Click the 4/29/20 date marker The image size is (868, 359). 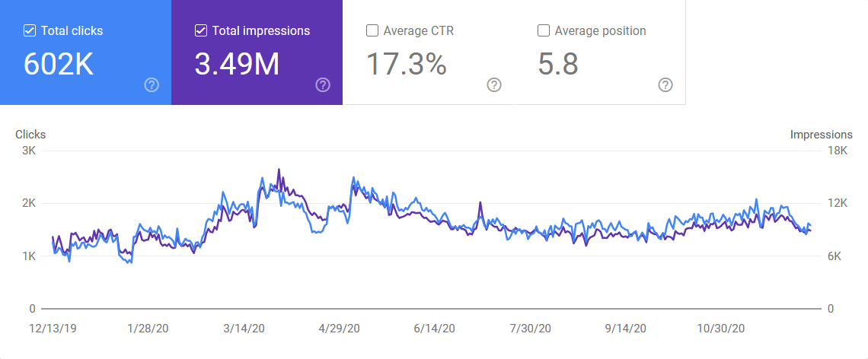point(339,329)
